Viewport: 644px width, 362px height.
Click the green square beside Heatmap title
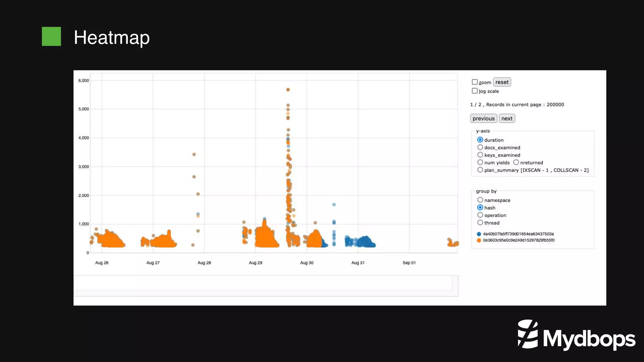tap(52, 36)
